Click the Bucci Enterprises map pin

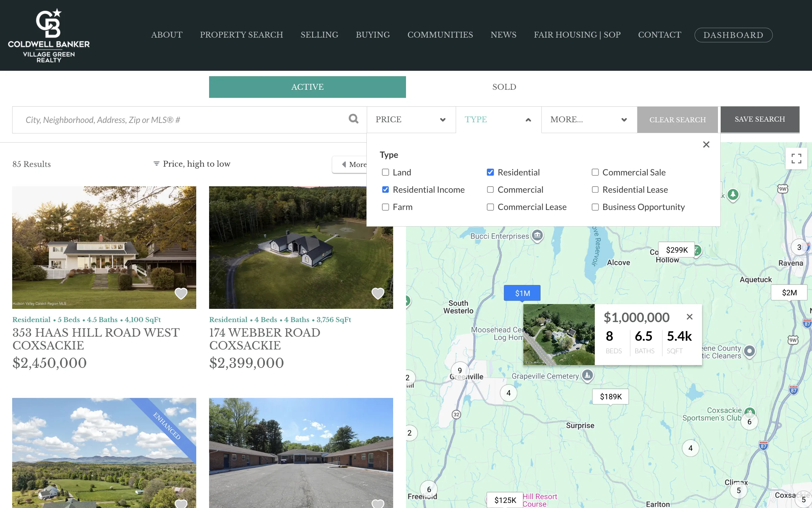pyautogui.click(x=537, y=235)
